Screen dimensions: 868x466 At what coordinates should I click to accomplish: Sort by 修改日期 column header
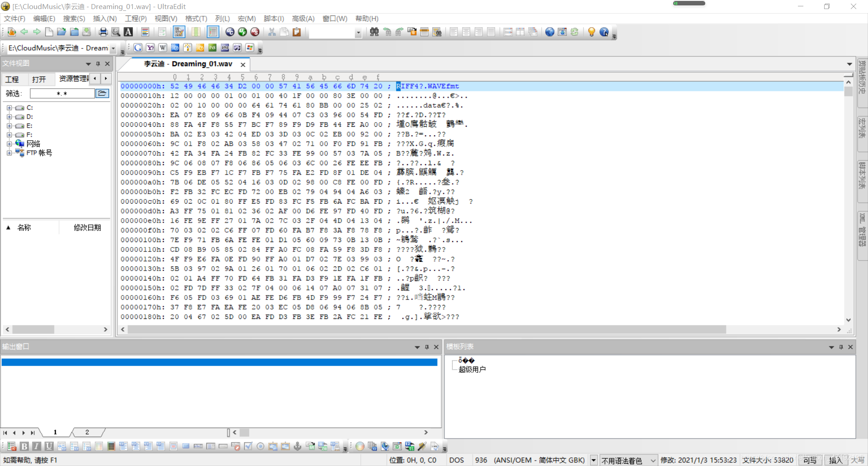click(87, 228)
